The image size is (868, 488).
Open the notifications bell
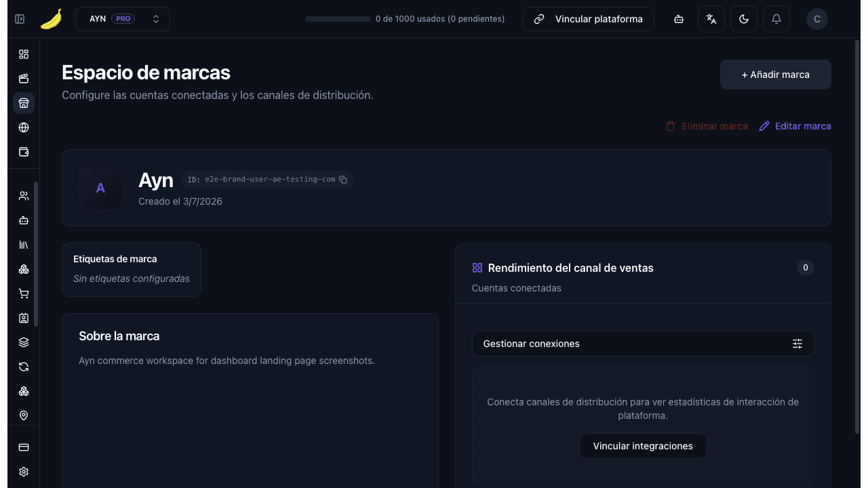pyautogui.click(x=776, y=19)
